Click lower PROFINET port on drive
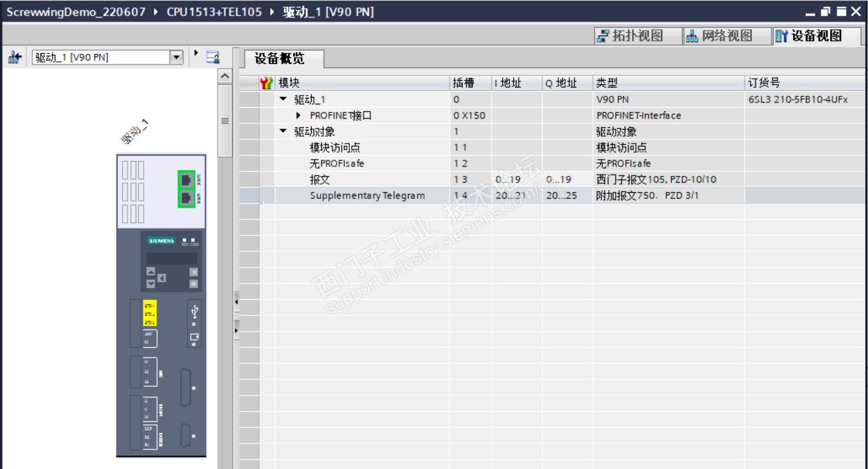 tap(186, 198)
